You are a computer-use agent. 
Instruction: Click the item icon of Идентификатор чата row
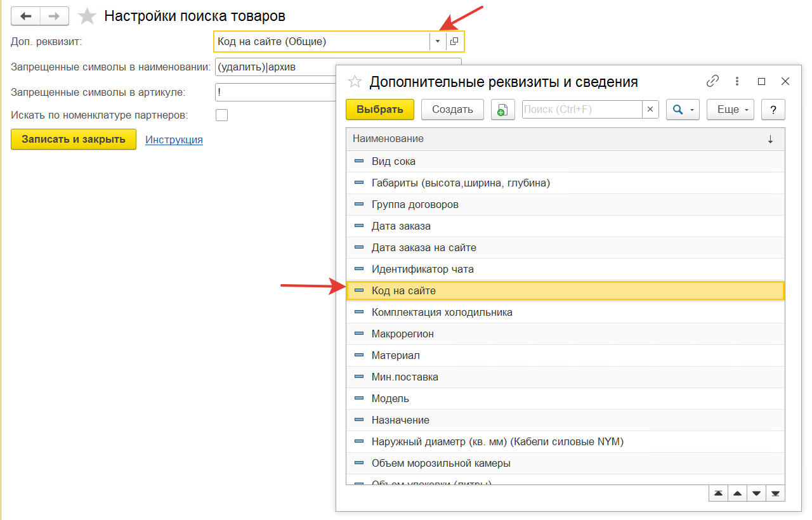tap(359, 269)
